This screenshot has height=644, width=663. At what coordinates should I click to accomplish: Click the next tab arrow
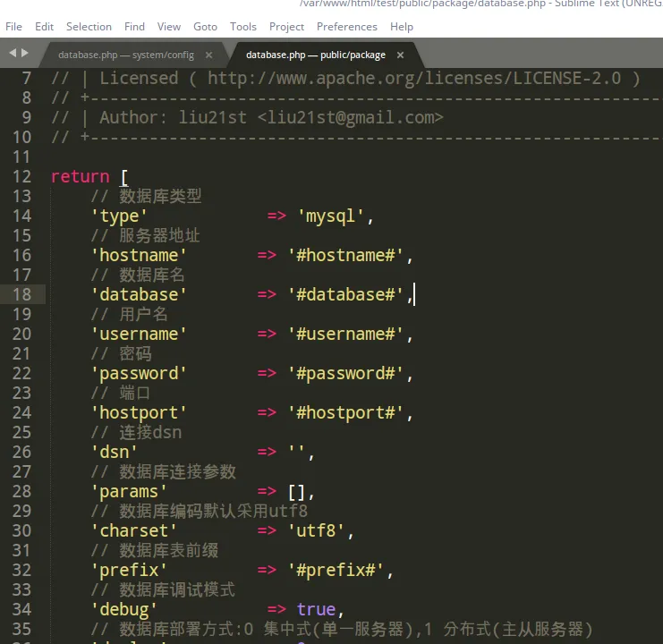24,54
